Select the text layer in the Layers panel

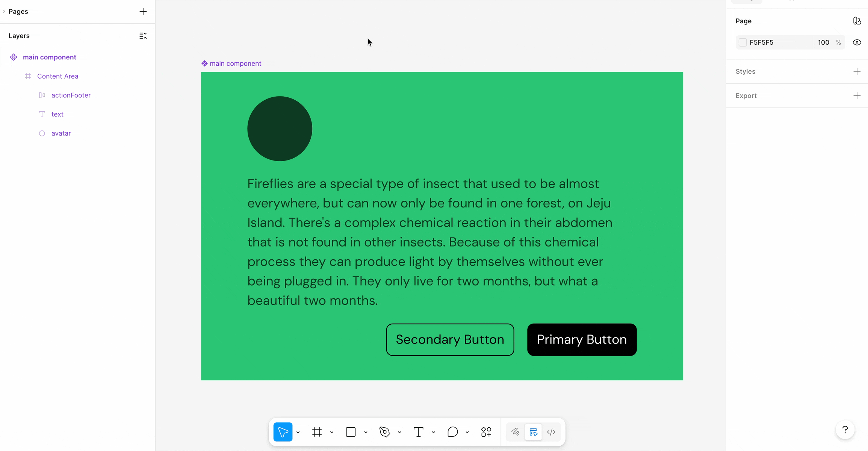(x=57, y=114)
